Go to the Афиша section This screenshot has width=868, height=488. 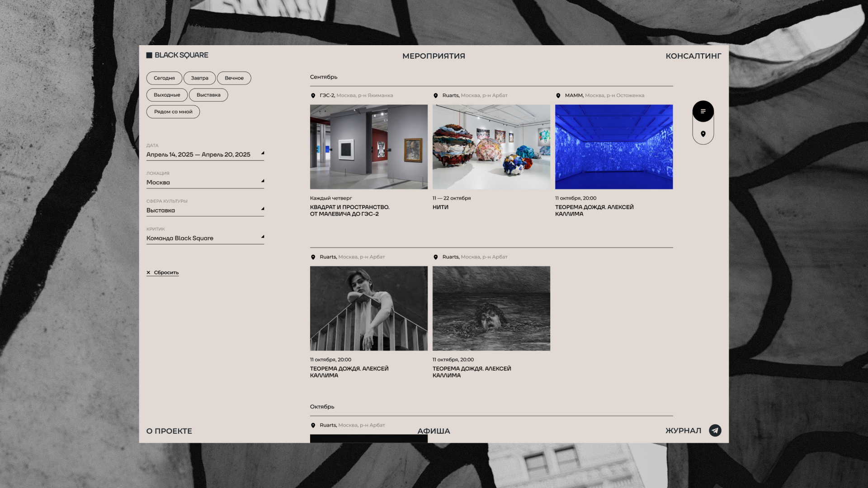click(x=434, y=431)
